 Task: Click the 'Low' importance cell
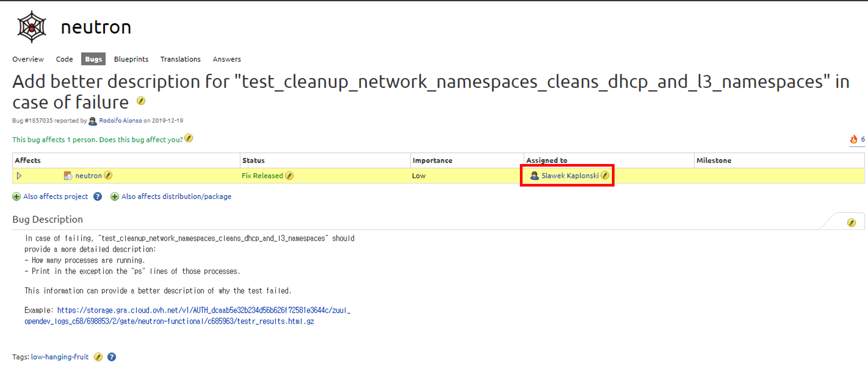pyautogui.click(x=419, y=176)
